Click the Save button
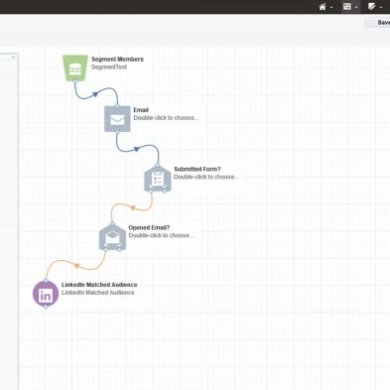The image size is (390, 390). click(378, 22)
